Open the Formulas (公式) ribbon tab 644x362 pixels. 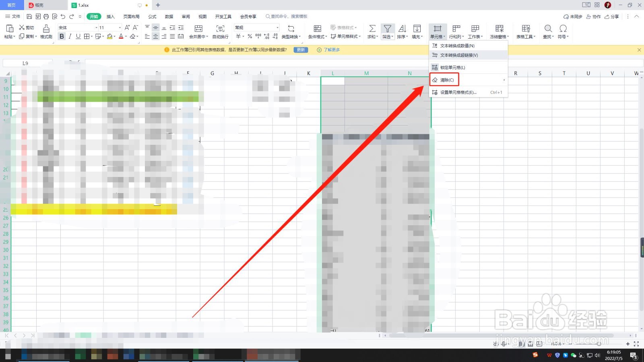coord(152,16)
